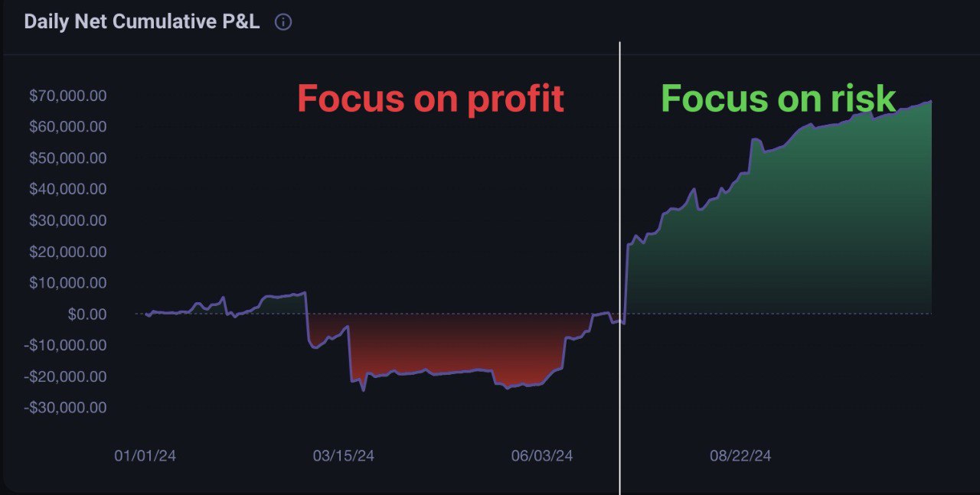Click the $30,000.00 y-axis label
Screen dimensions: 980x495
[x=67, y=220]
